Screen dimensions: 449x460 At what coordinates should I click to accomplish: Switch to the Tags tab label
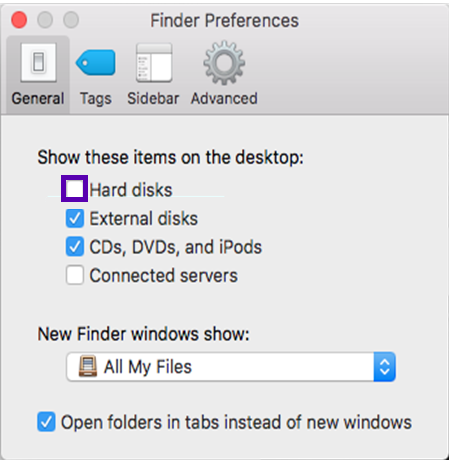coord(96,99)
